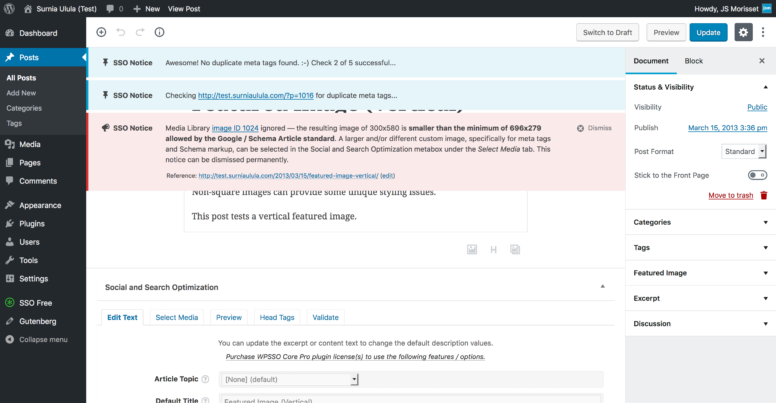Insert a heading block shortcut icon
Screen dimensions: 776x403
[x=493, y=250]
